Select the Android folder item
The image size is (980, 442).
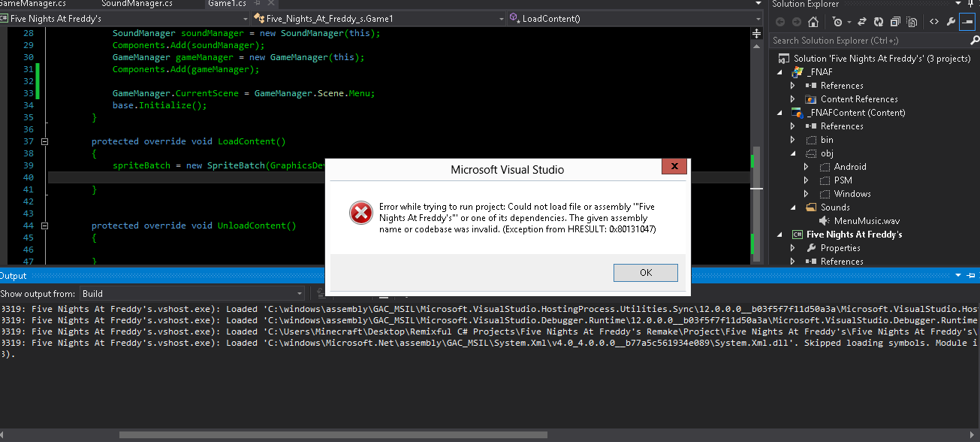pyautogui.click(x=850, y=167)
